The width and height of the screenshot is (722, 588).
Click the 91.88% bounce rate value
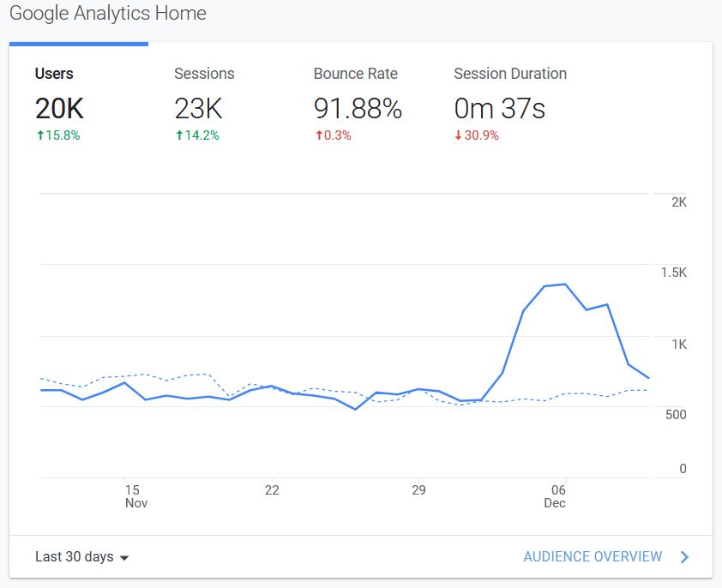(x=358, y=109)
